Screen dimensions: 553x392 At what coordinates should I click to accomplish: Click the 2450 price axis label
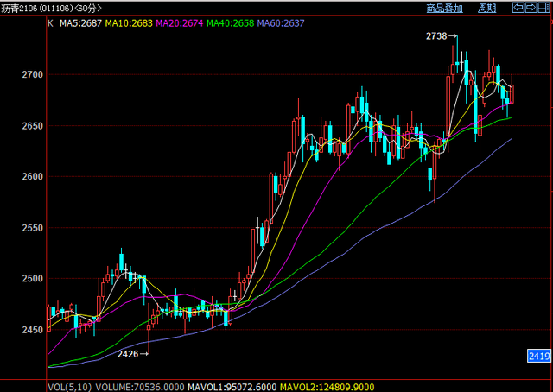(33, 330)
